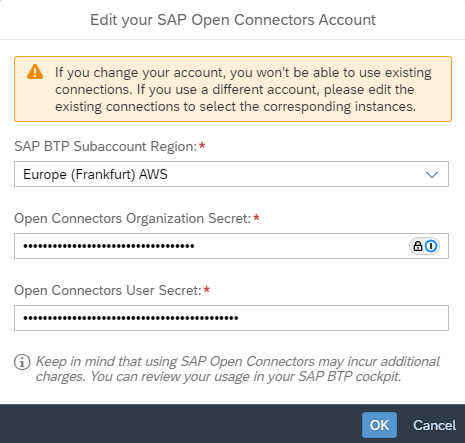Click the dialog title Edit your SAP Open Connectors Account

[x=233, y=20]
